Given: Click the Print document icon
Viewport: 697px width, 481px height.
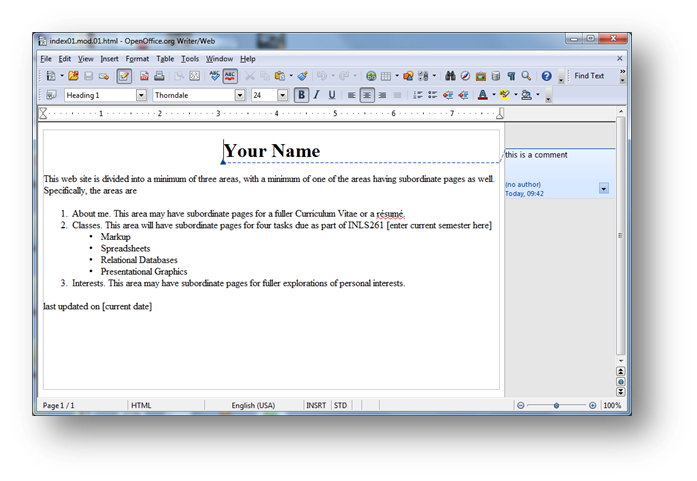Looking at the screenshot, I should tap(159, 76).
